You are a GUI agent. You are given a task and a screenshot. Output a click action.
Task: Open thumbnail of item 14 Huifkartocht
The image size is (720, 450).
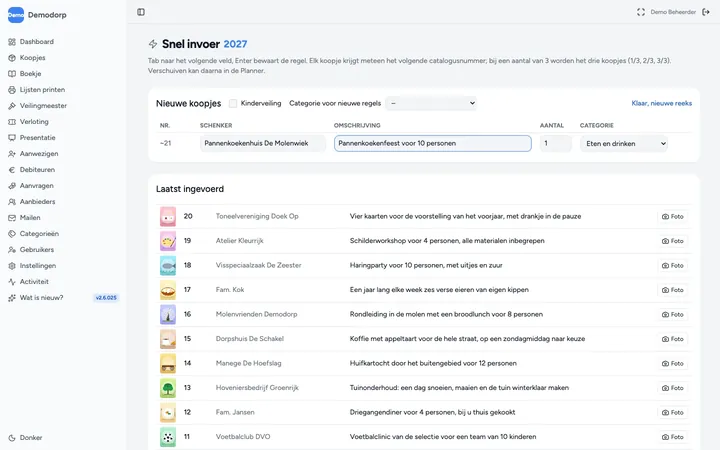coord(168,364)
